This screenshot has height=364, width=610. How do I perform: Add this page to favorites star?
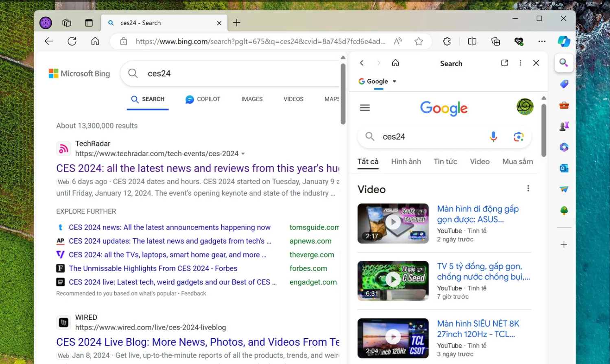click(x=419, y=41)
